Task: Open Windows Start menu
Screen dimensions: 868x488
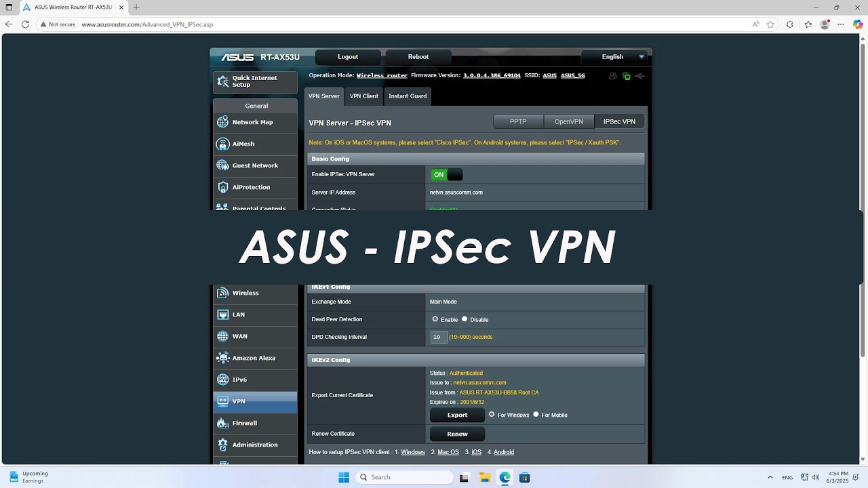Action: (x=344, y=477)
